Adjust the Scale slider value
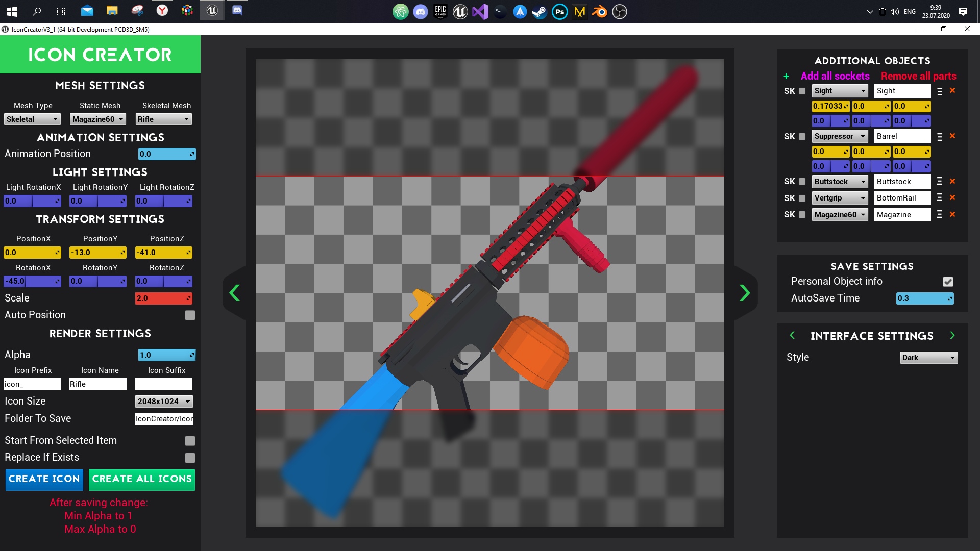 click(165, 298)
